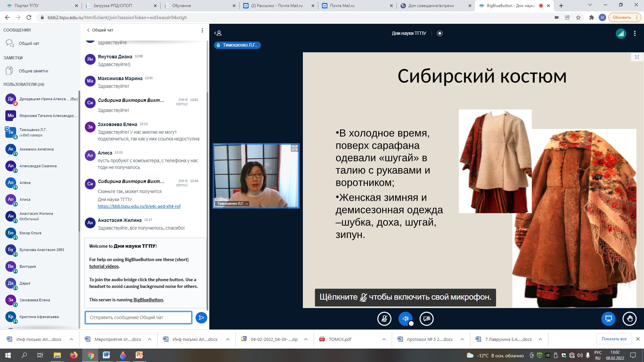The width and height of the screenshot is (644, 362).
Task: Open PowerPoint from taskbar
Action: click(x=139, y=355)
